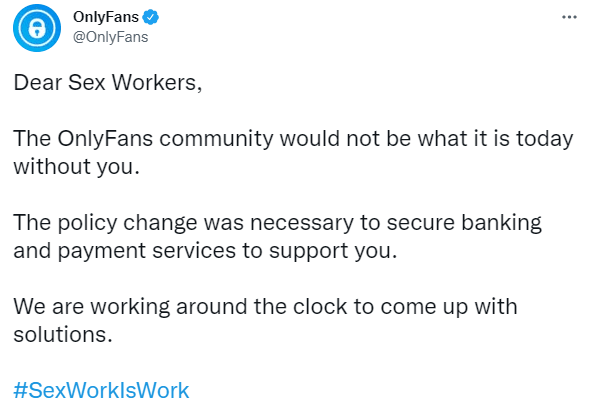The image size is (590, 405).
Task: Click the word "today" in the tweet
Action: (545, 139)
